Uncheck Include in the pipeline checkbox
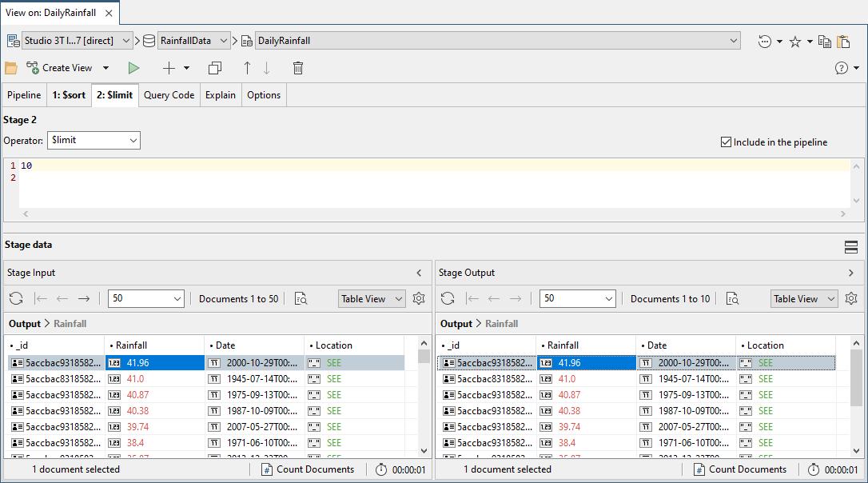Screen dimensions: 868x483 pos(726,142)
